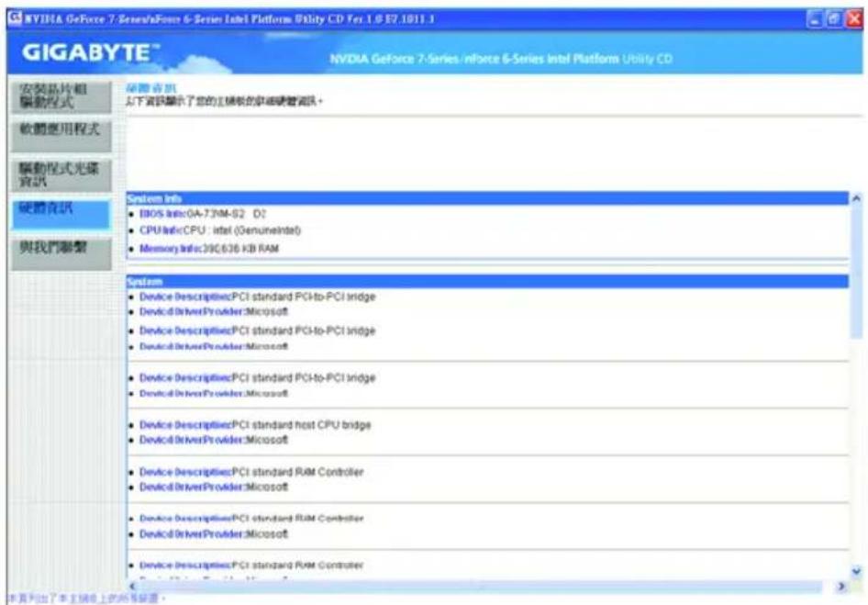
Task: Minimize the Utility CD window
Action: coord(815,19)
